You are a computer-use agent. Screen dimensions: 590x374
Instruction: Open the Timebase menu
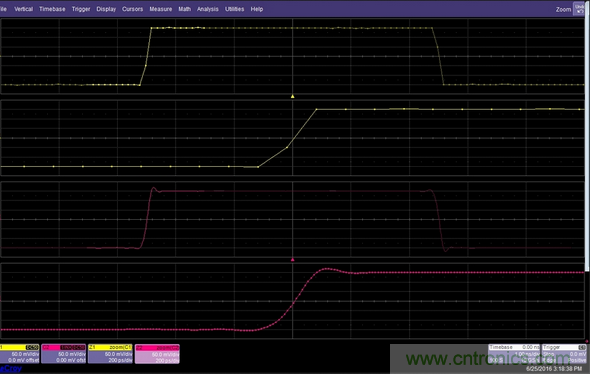52,9
